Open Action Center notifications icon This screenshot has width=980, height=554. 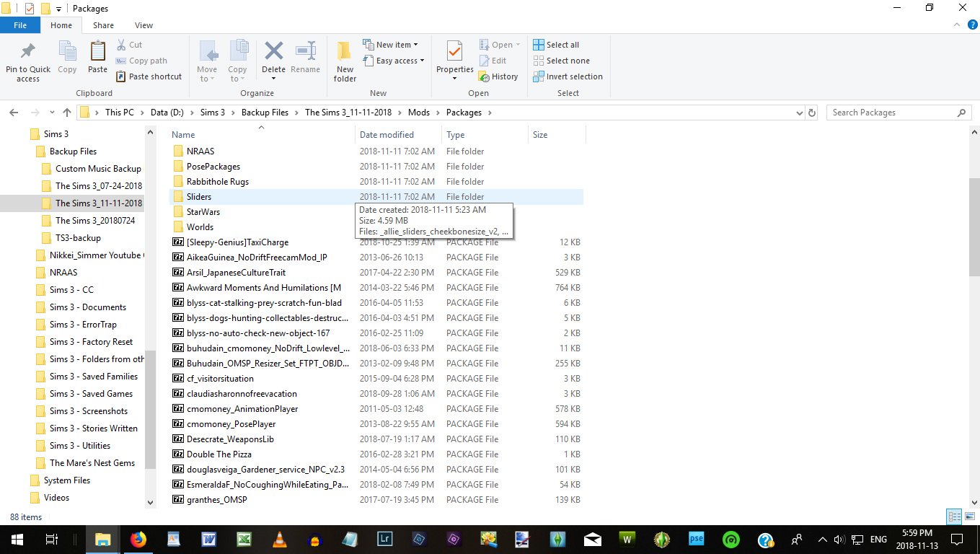coord(956,539)
